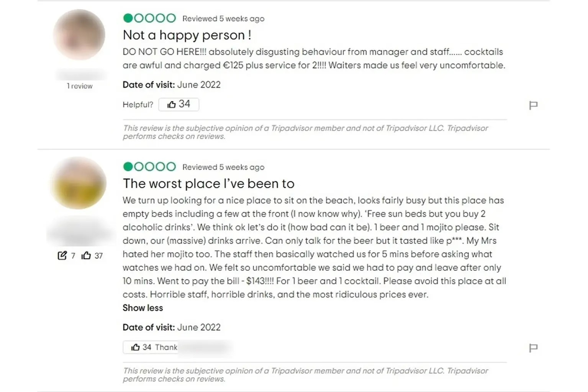Flag the "Not a happy person !" review
This screenshot has height=392, width=588.
pos(533,105)
